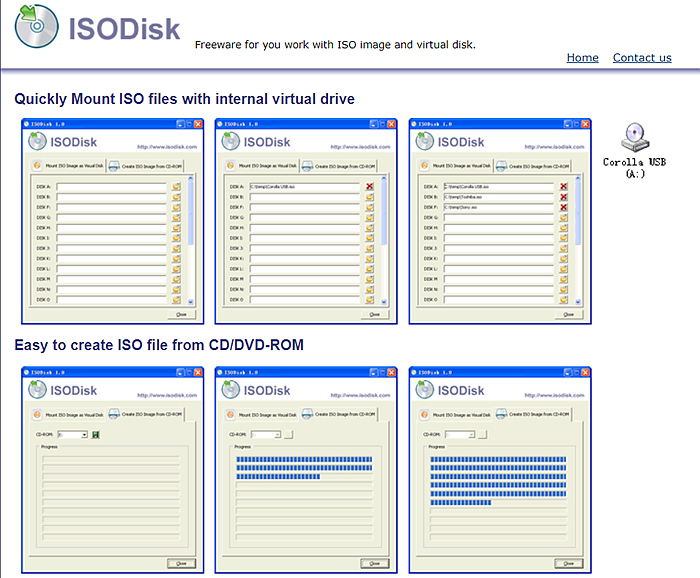Unmount DISK A in the window with only Corolla USB mounted
The image size is (700, 578).
tap(370, 187)
